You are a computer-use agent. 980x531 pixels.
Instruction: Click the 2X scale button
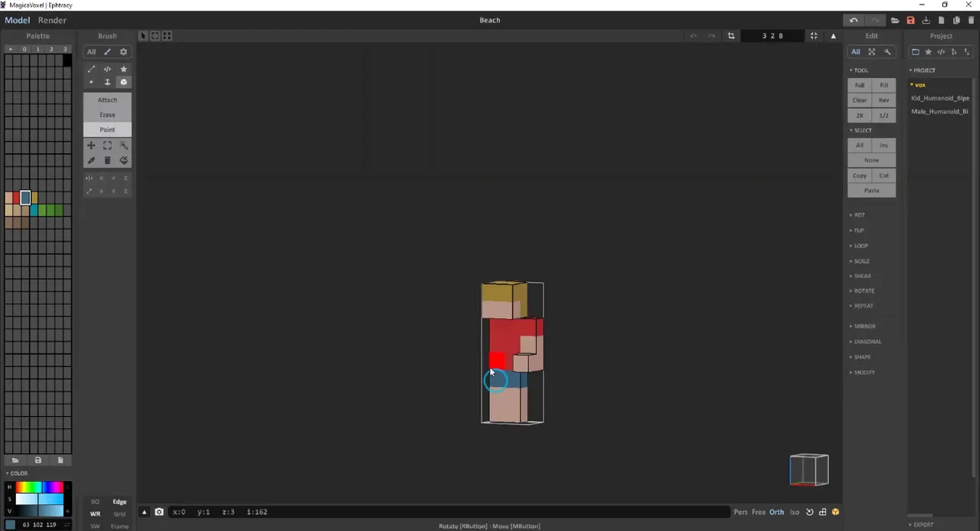click(860, 116)
